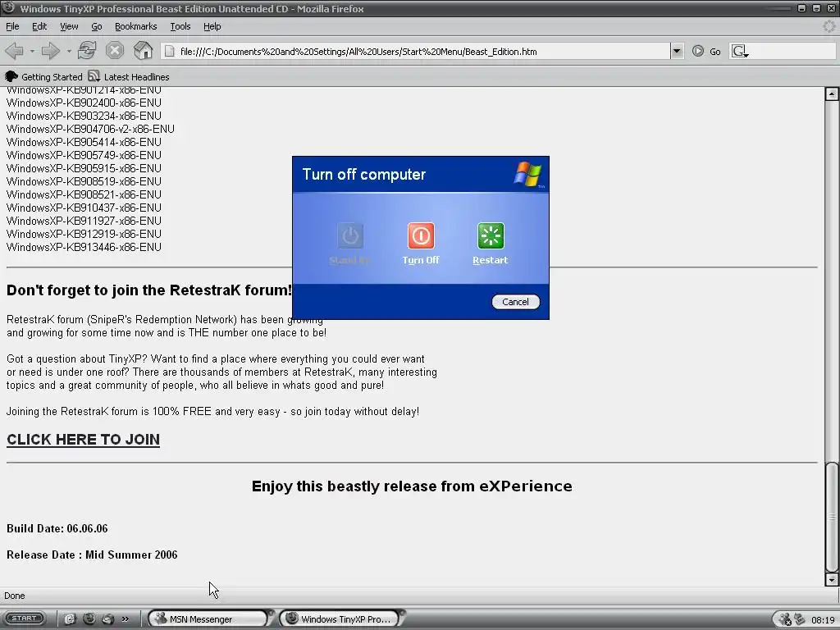The width and height of the screenshot is (840, 630).
Task: Click Windows TinyXP Pro taskbar button
Action: 340,619
